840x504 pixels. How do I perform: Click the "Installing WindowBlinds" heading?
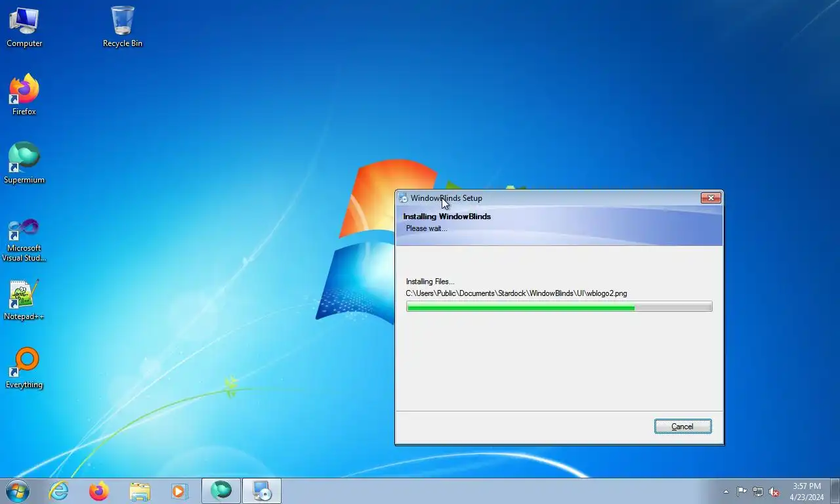coord(447,217)
